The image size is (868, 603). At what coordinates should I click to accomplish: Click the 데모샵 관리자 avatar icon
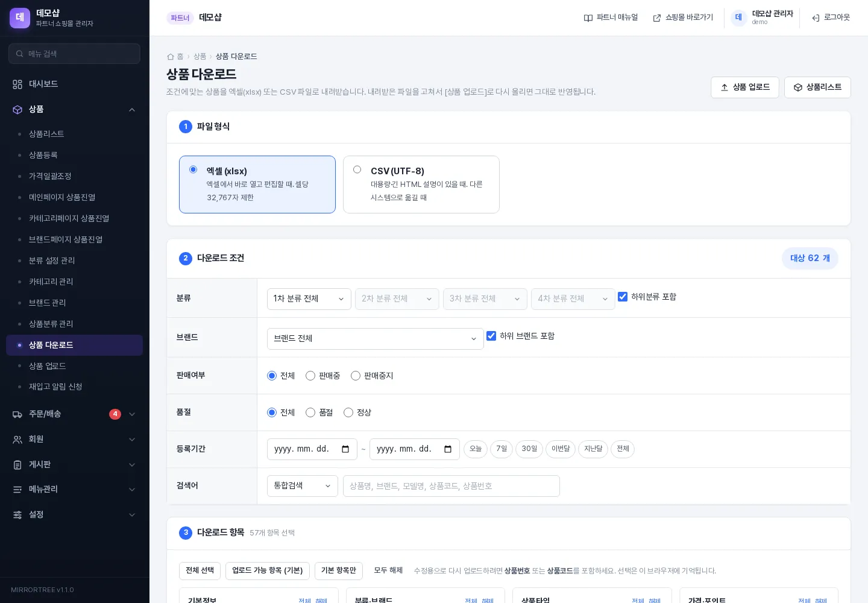coord(738,17)
